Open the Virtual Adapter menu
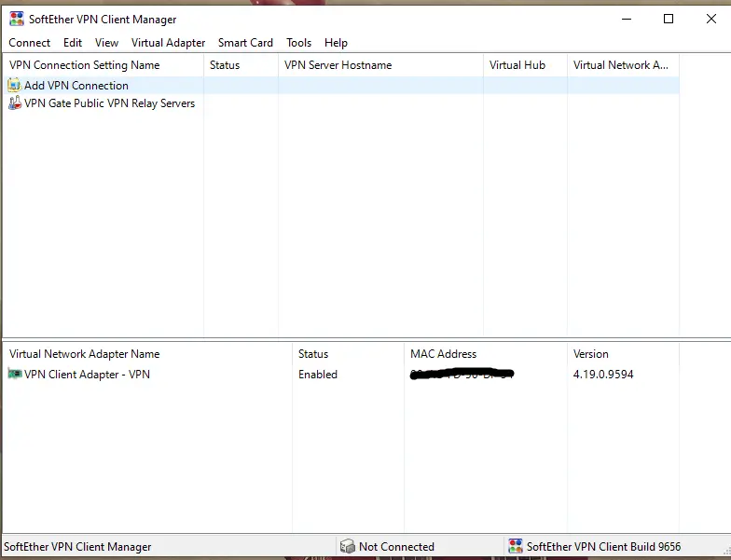The height and width of the screenshot is (560, 731). 168,43
